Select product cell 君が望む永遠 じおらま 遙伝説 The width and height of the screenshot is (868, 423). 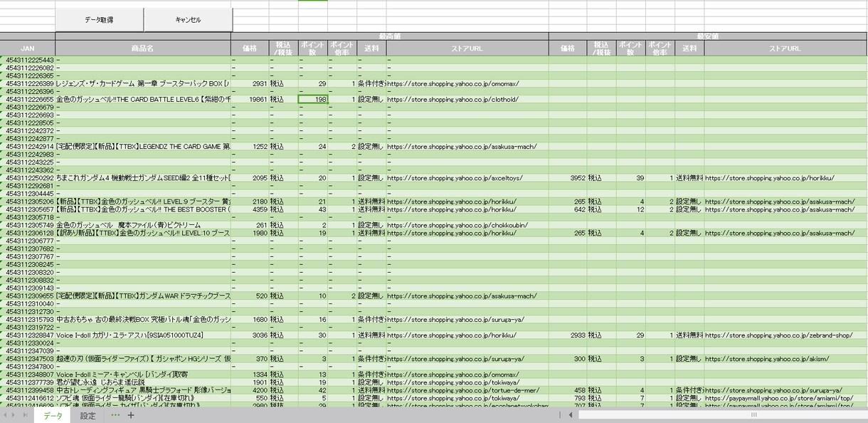[x=143, y=382]
